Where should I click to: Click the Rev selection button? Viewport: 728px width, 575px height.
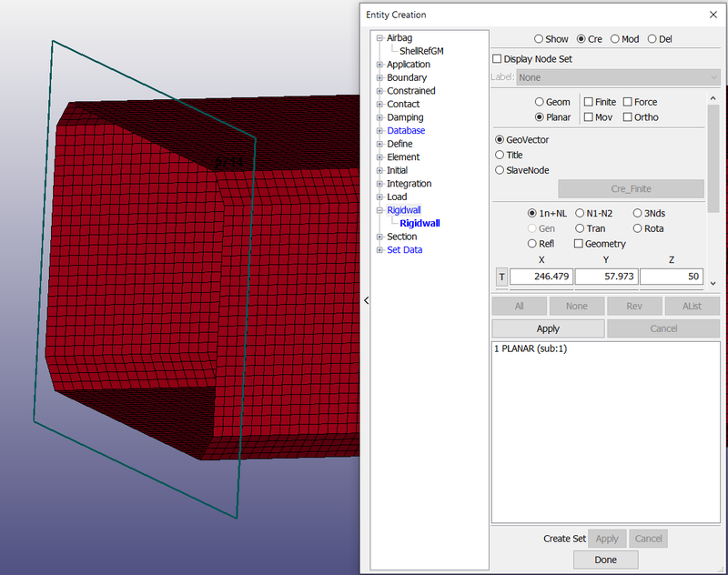coord(634,305)
